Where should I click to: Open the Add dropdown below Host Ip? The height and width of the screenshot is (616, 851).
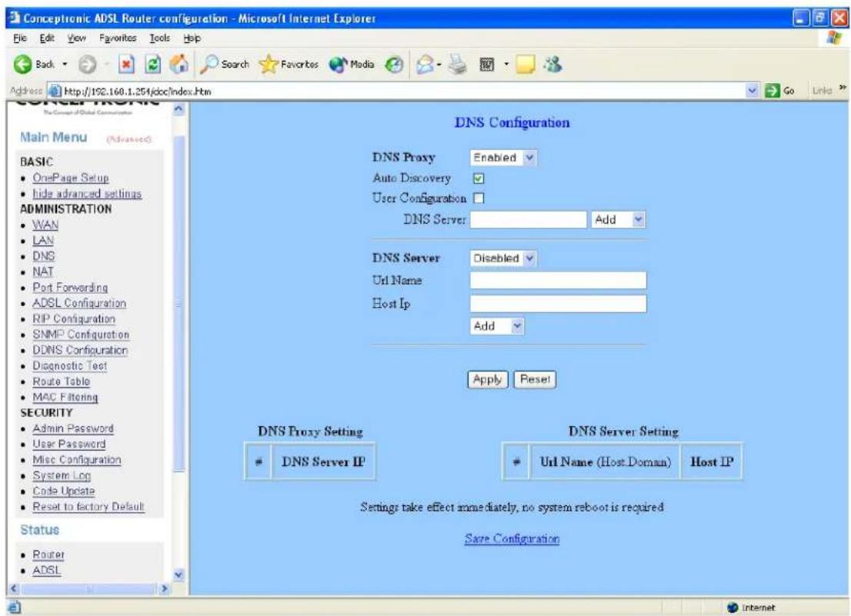coord(497,326)
